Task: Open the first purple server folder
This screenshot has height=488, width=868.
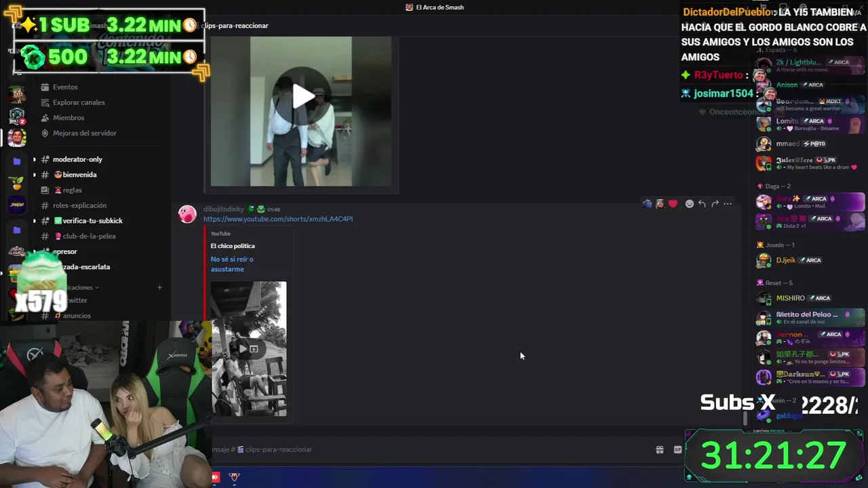Action: click(17, 161)
